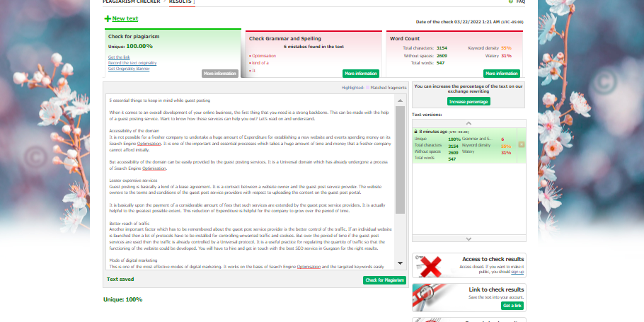Click the 'Accessibility of the domain' heading
Viewport: 644px width, 322px height.
pyautogui.click(x=134, y=131)
